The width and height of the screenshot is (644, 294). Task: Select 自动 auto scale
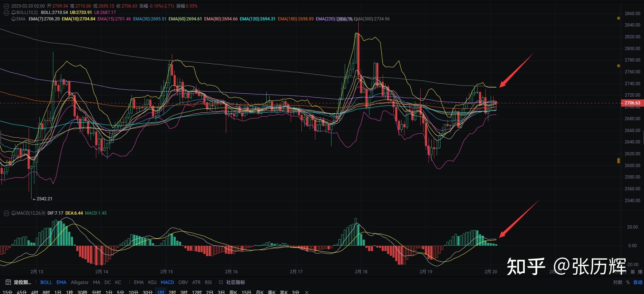click(x=638, y=282)
